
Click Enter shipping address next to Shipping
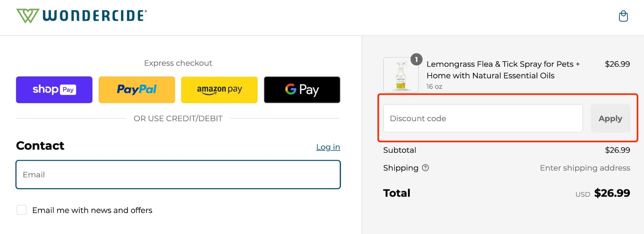585,168
